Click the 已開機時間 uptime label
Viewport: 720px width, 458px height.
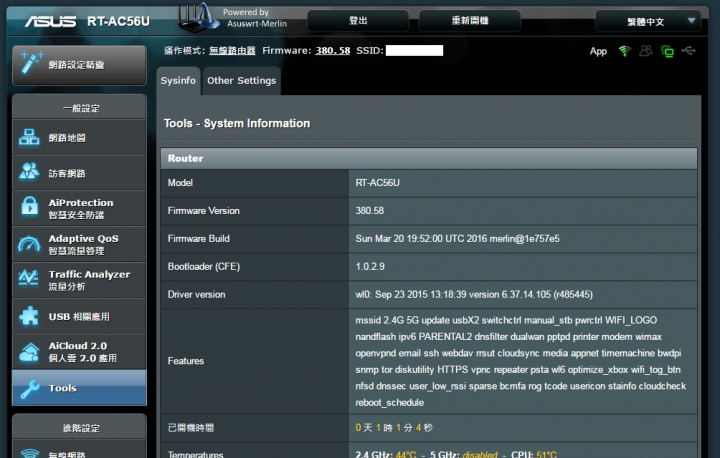coord(191,428)
